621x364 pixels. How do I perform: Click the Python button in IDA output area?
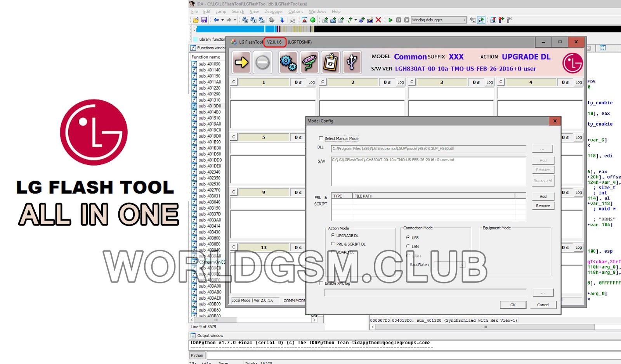(197, 355)
